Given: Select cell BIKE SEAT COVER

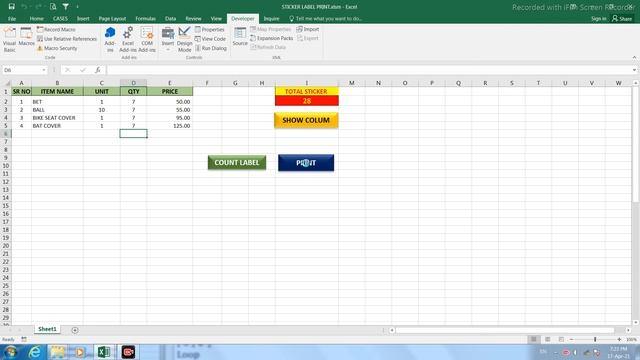Looking at the screenshot, I should pyautogui.click(x=57, y=118).
